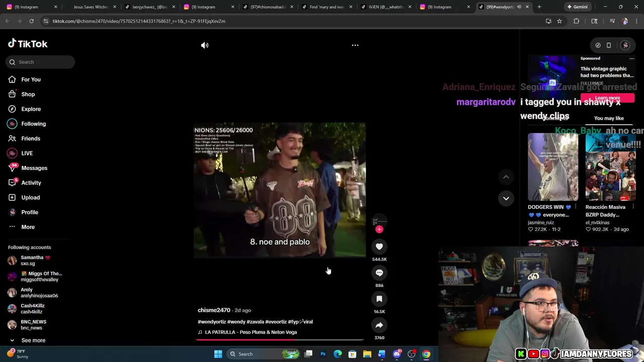Image resolution: width=644 pixels, height=362 pixels.
Task: Open Microsoft Edge from the taskbar
Action: [x=338, y=354]
